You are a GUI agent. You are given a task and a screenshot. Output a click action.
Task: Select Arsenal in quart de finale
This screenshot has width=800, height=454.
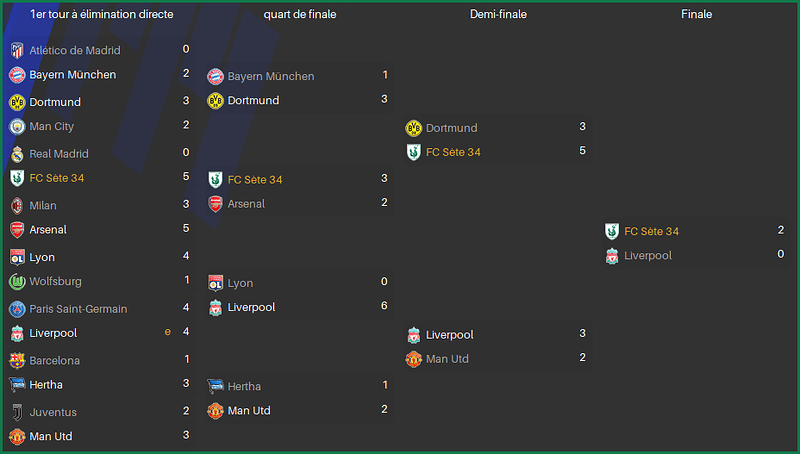point(246,204)
